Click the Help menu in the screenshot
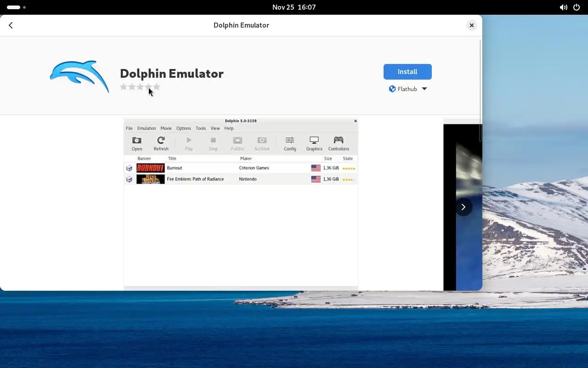The image size is (588, 368). [229, 128]
